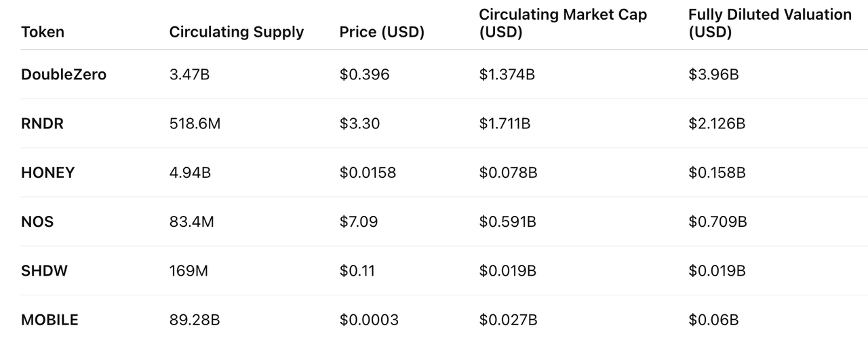Viewport: 868px width, 349px height.
Task: Select MOBILE's $0.0003 price cell
Action: point(369,320)
